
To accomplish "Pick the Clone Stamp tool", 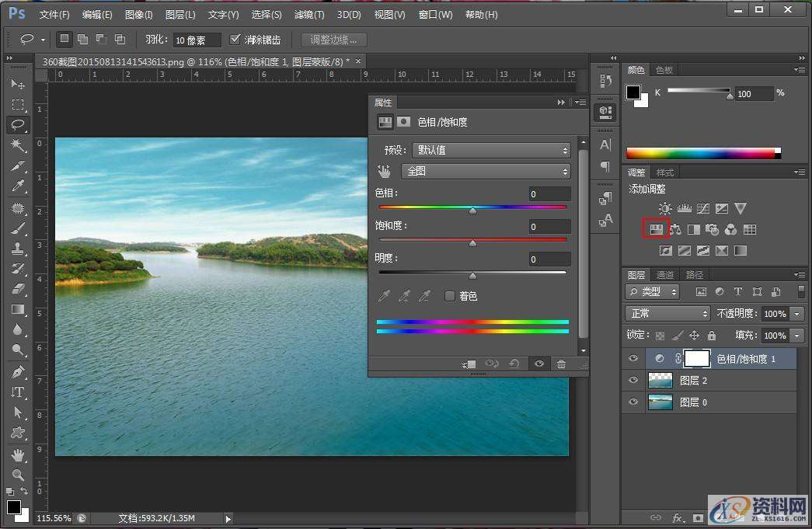I will point(18,248).
